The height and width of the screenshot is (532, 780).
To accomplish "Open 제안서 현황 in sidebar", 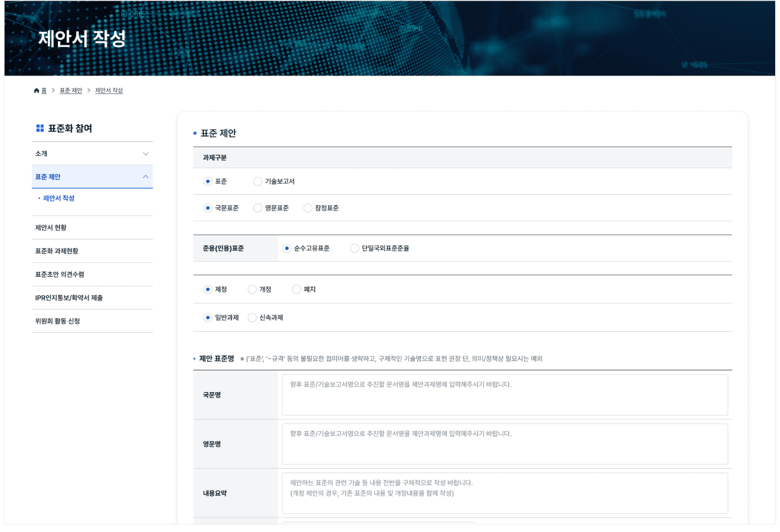I will (x=51, y=227).
